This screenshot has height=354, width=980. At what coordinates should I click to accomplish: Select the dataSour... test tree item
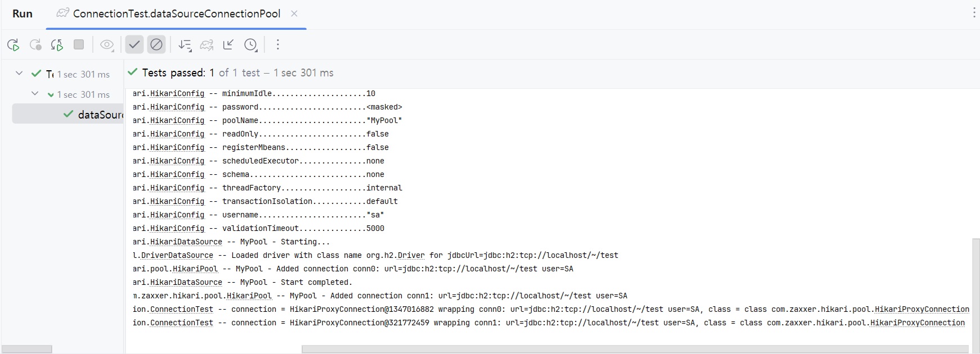100,115
